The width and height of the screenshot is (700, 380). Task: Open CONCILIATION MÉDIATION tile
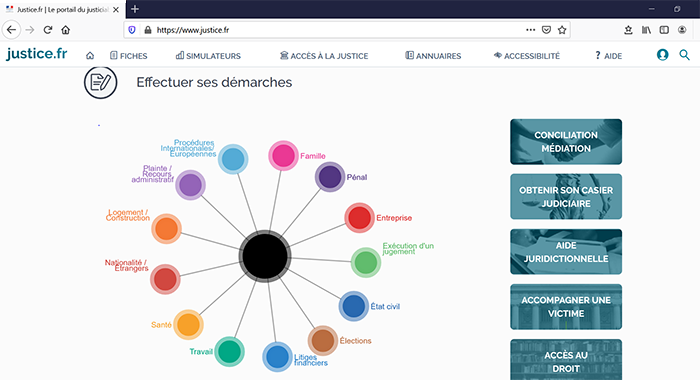[x=566, y=142]
